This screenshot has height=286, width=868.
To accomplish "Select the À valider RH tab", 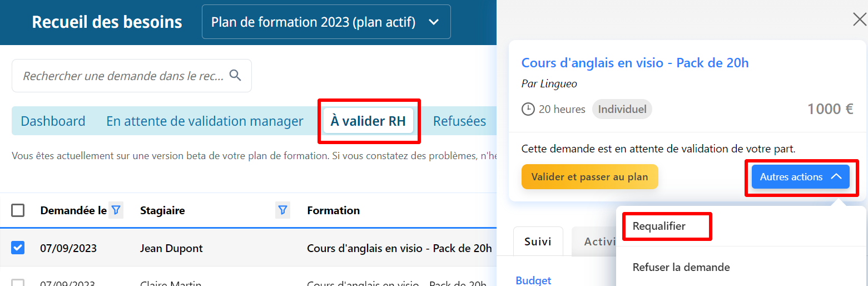I will tap(368, 121).
